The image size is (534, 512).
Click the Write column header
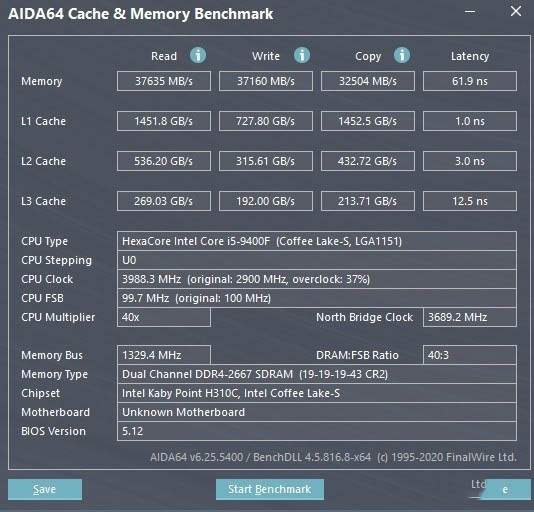pyautogui.click(x=266, y=56)
